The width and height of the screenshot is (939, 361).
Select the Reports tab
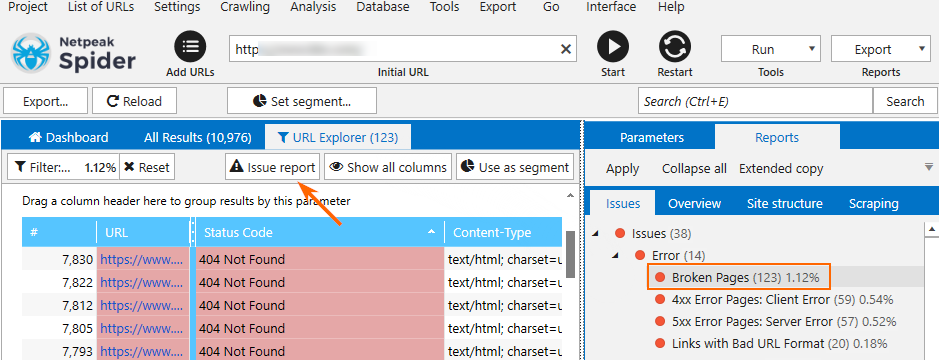777,137
